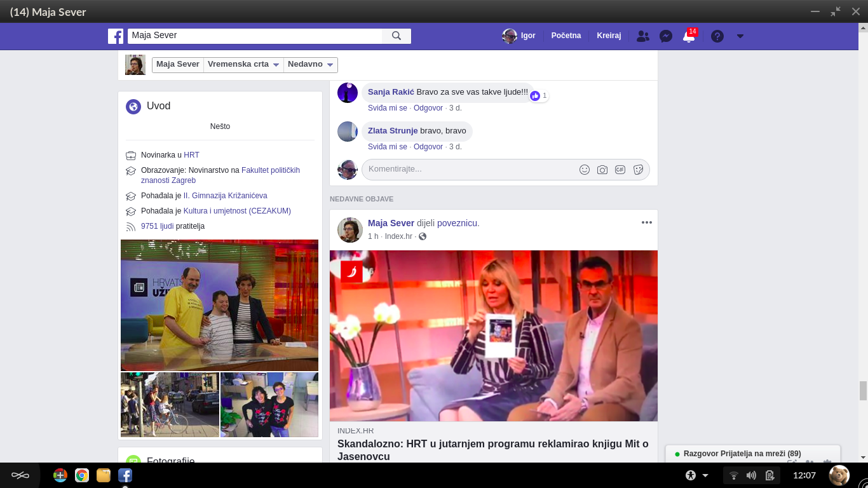Open the Skandalozno HRT article link
This screenshot has height=488, width=868.
point(492,444)
